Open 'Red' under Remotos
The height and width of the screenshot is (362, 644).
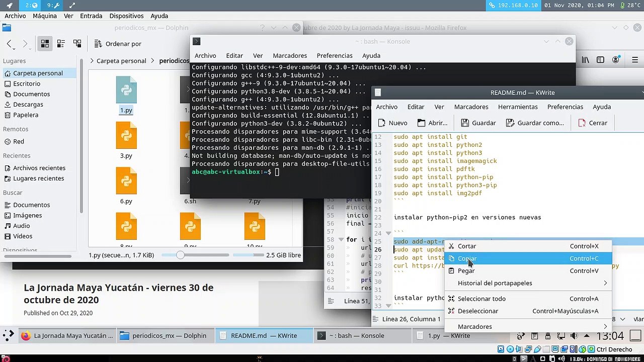(x=19, y=141)
